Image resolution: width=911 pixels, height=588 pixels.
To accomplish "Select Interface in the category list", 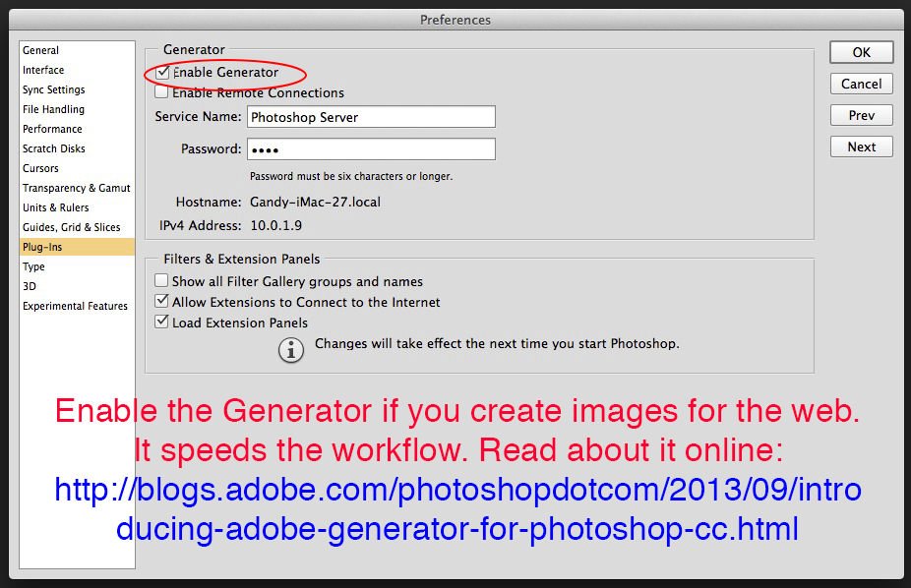I will [77, 70].
